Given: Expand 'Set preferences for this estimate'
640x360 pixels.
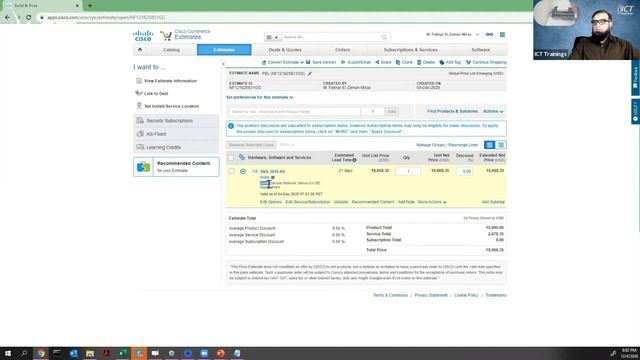Looking at the screenshot, I should coord(260,98).
